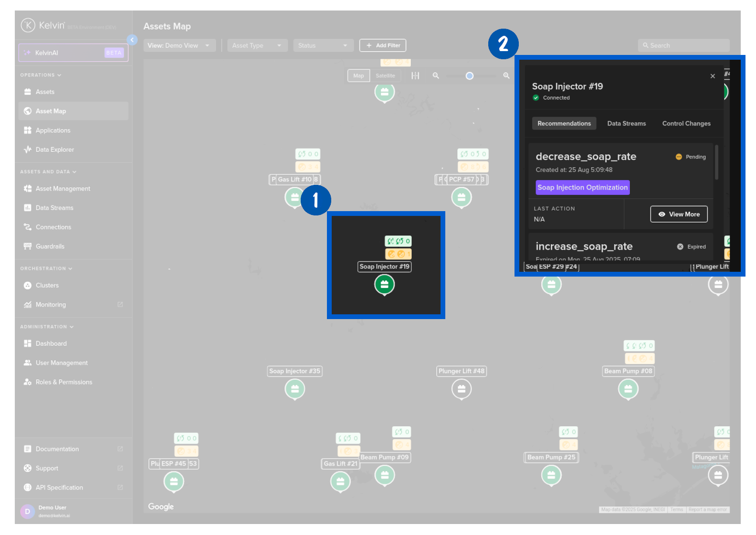Click the View More button
The width and height of the screenshot is (756, 535).
point(679,214)
